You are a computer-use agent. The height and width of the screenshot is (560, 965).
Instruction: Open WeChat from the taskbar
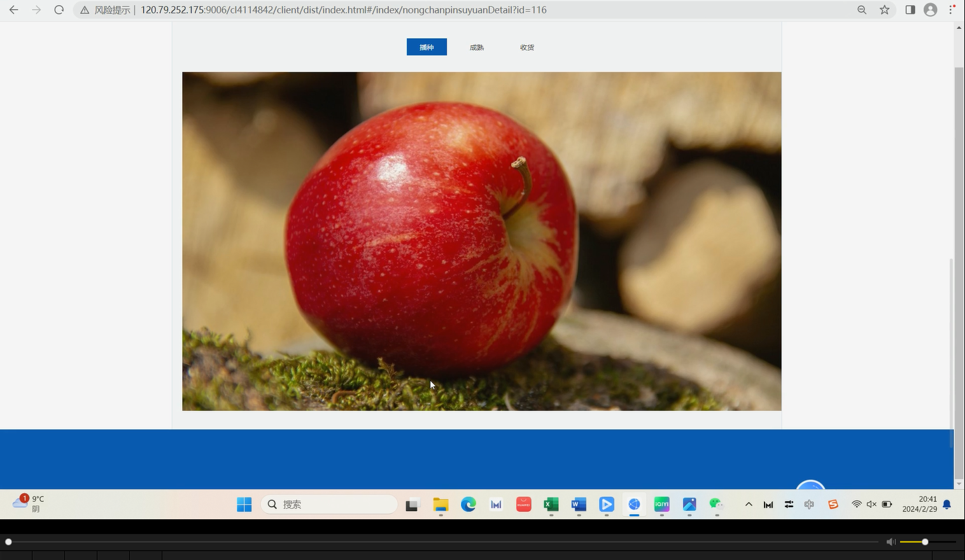pos(717,505)
